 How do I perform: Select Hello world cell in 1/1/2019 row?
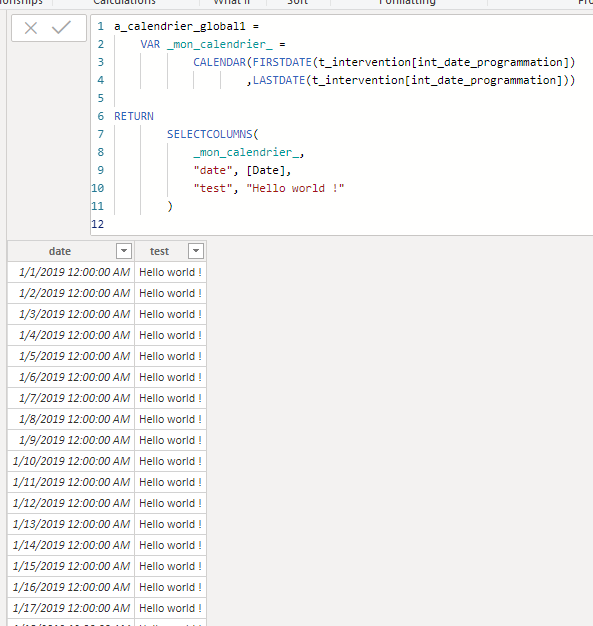point(171,272)
